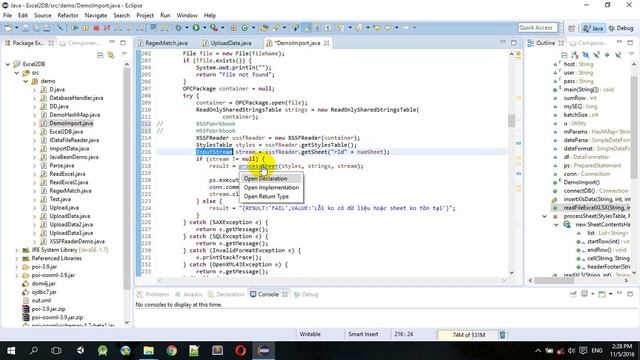Screen dimensions: 640x360
Task: Click the Open Perspective icon
Action: click(x=571, y=28)
